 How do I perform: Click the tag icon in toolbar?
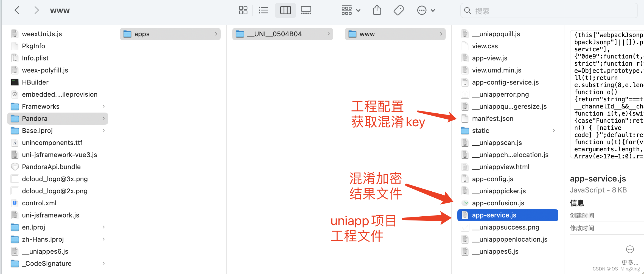pyautogui.click(x=398, y=10)
